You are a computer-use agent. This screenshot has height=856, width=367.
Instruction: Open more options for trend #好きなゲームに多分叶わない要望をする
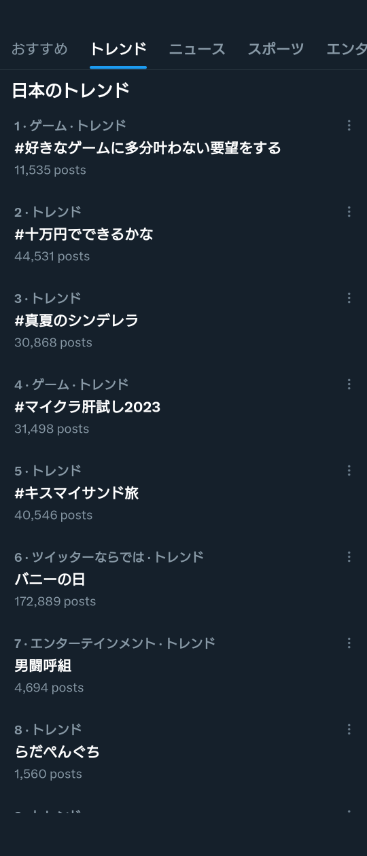pyautogui.click(x=349, y=126)
